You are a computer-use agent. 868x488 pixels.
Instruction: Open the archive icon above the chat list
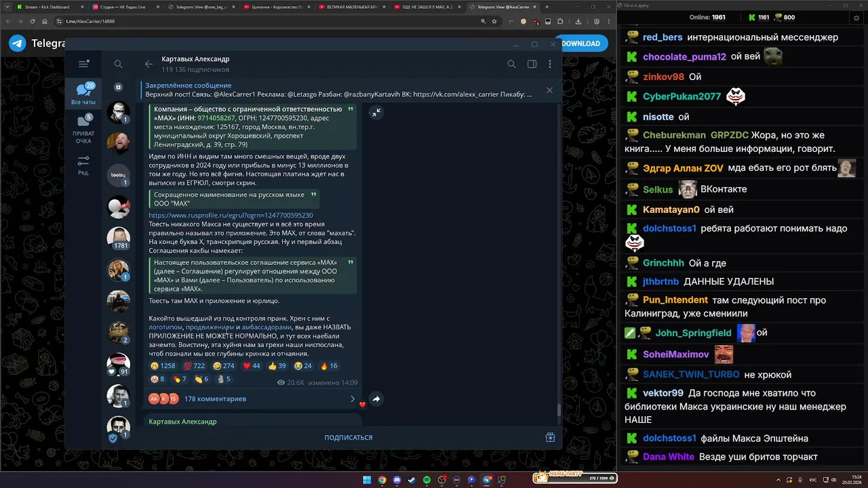[x=118, y=87]
